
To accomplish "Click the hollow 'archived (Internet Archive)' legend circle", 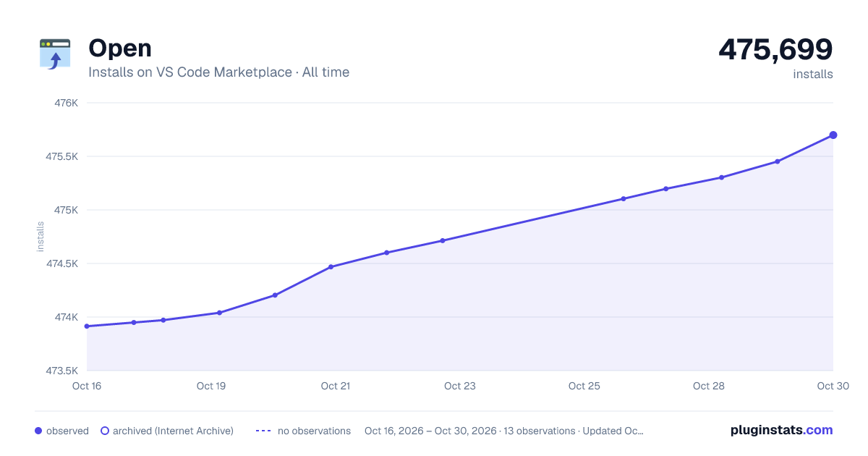I will [105, 431].
